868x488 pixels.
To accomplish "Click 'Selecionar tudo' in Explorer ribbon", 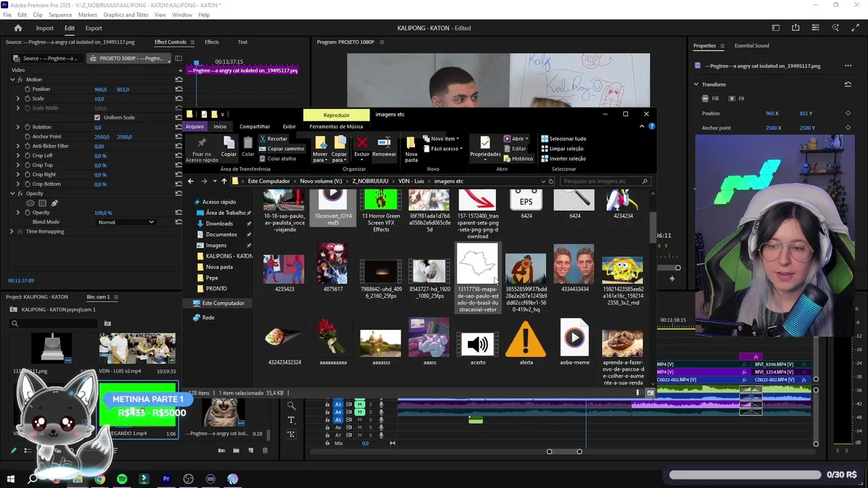I will [564, 139].
